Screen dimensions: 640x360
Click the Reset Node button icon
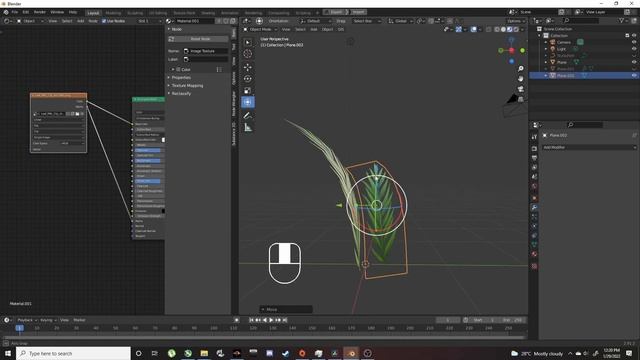[x=171, y=39]
